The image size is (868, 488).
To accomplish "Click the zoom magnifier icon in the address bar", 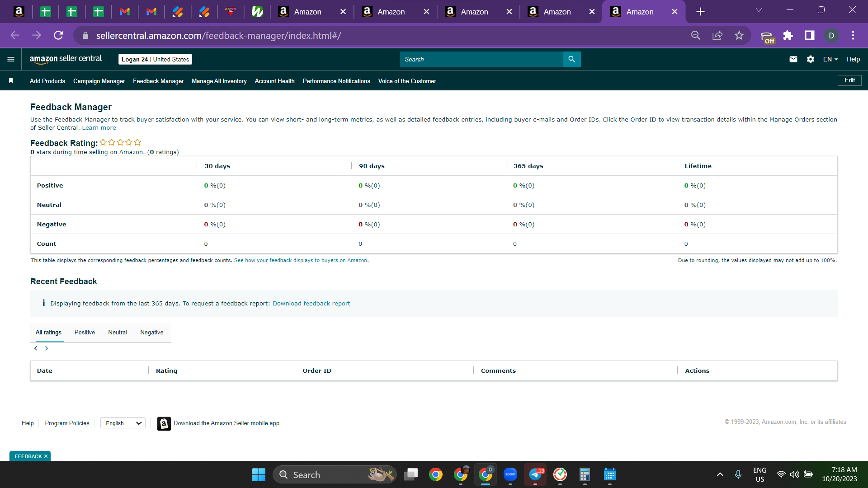I will 696,35.
